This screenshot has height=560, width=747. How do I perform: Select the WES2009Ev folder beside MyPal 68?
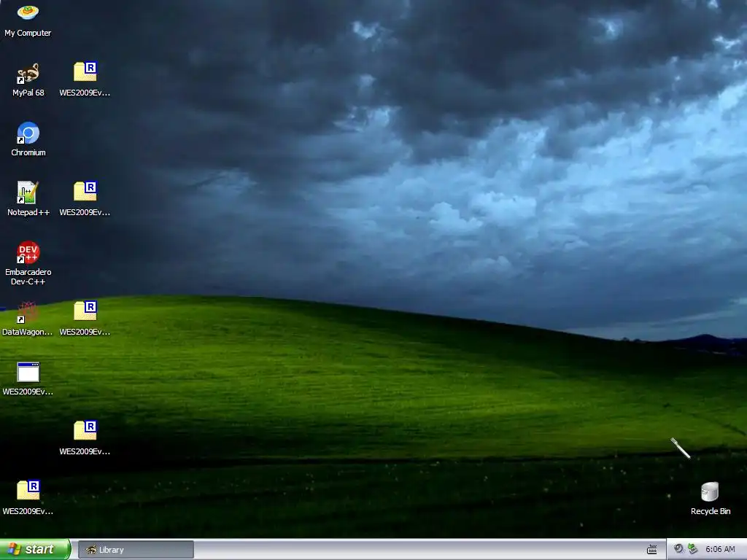pos(85,80)
